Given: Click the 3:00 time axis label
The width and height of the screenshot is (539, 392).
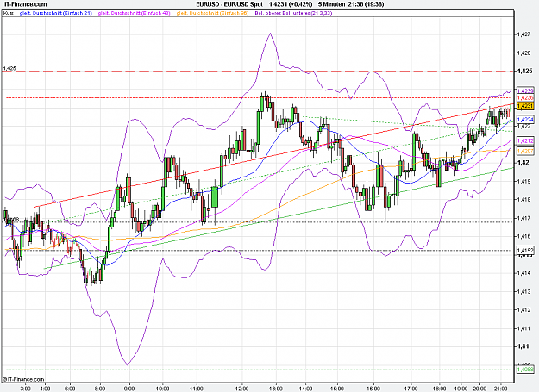Looking at the screenshot, I should [25, 389].
